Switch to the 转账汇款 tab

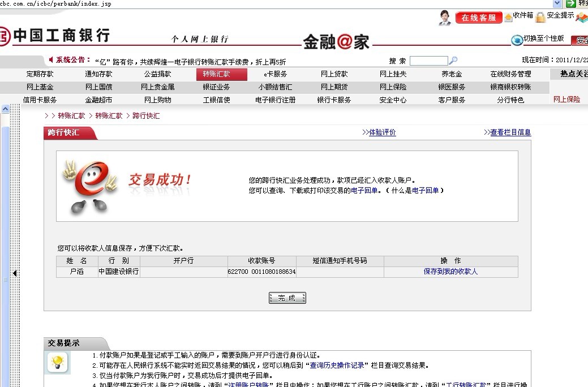(221, 74)
